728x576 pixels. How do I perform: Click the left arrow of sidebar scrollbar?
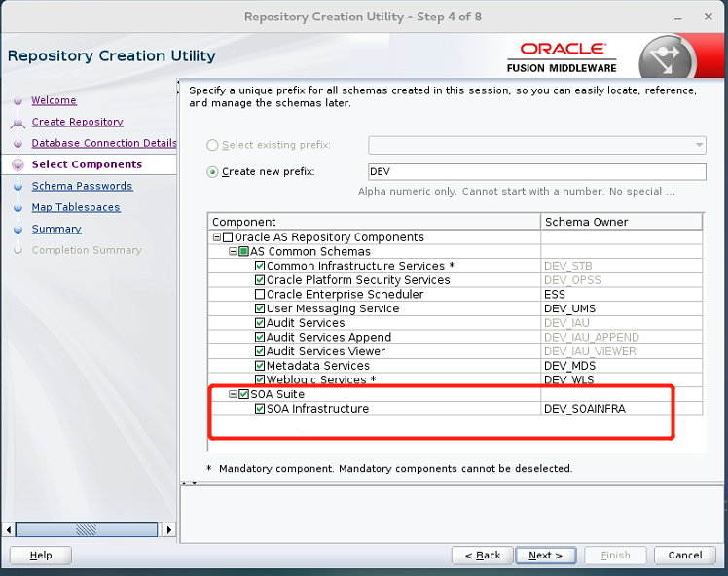coord(8,529)
